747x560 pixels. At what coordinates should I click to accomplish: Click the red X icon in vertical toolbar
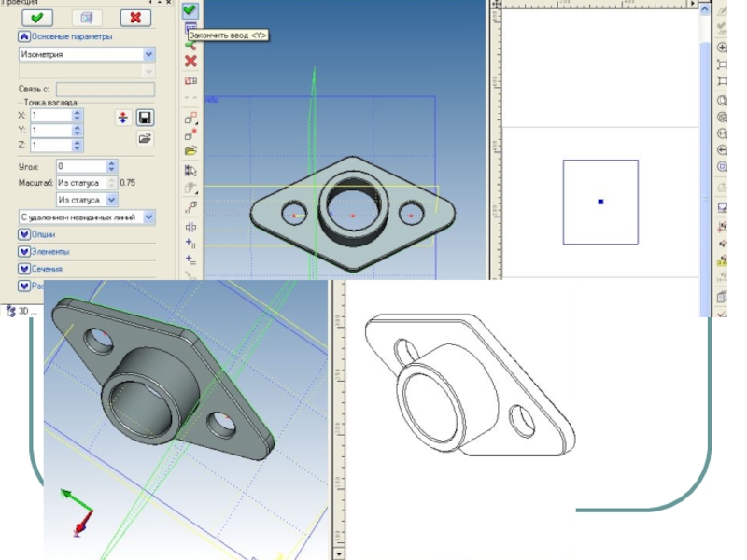click(190, 62)
